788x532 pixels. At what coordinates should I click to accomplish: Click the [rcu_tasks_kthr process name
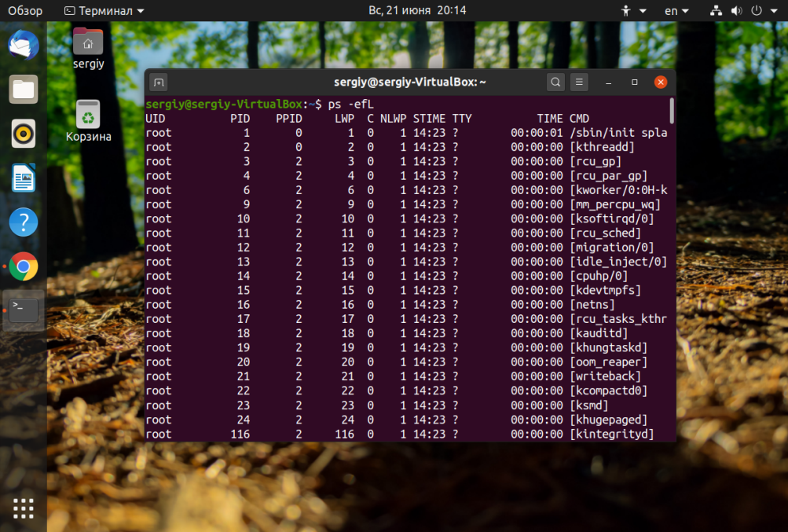click(618, 319)
